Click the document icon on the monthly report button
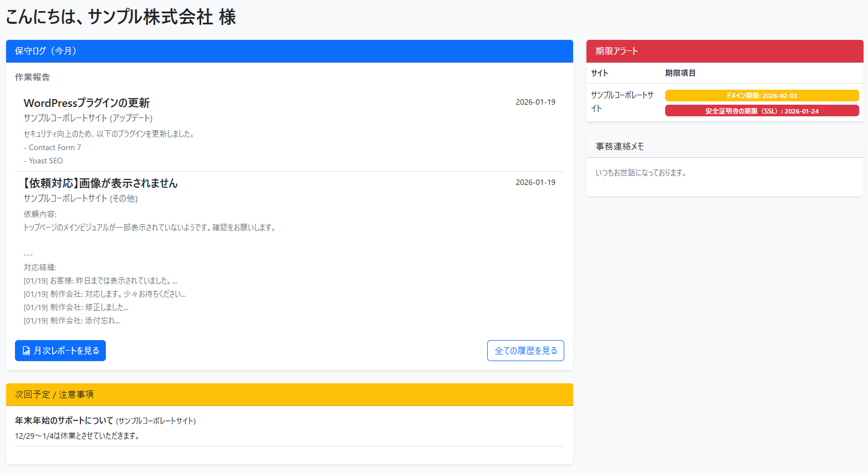The image size is (868, 473). pos(25,350)
